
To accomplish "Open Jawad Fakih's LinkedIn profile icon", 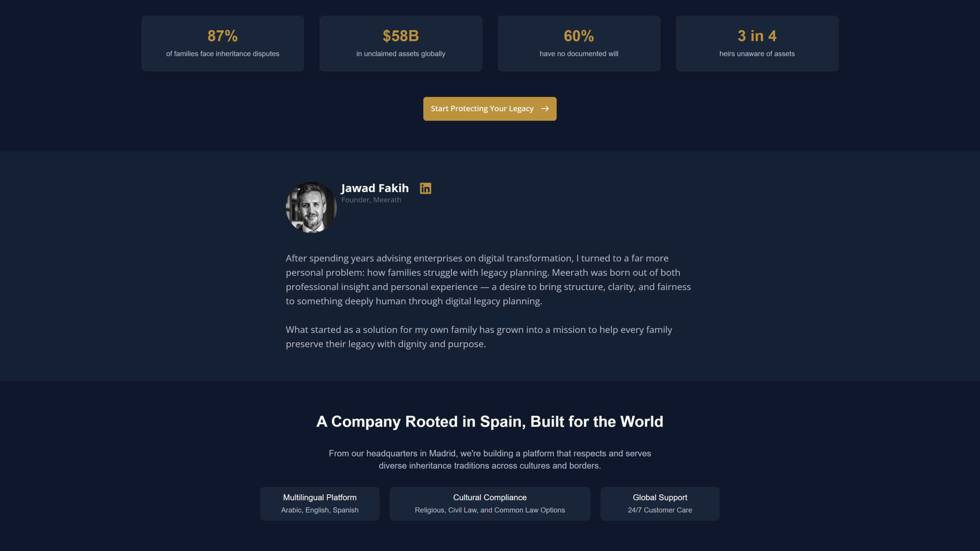I will click(x=425, y=188).
